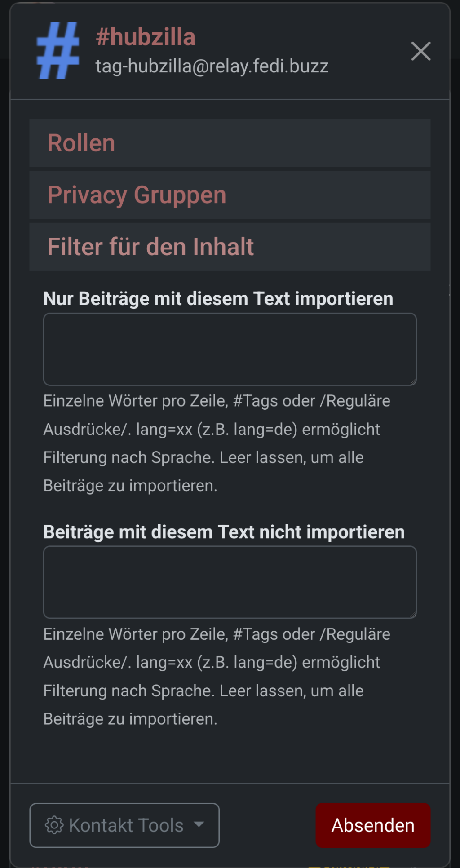
Task: Click the resize handle of the second textarea
Action: [413, 615]
